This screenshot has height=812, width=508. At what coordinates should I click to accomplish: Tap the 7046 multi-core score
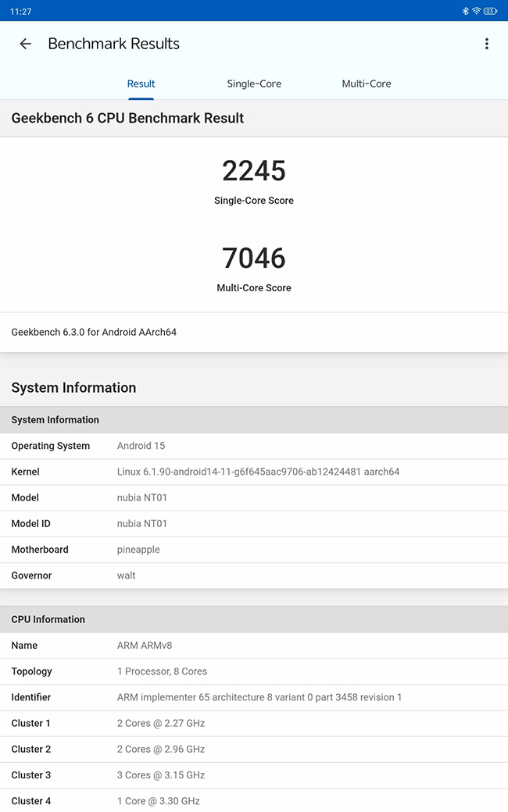[254, 258]
